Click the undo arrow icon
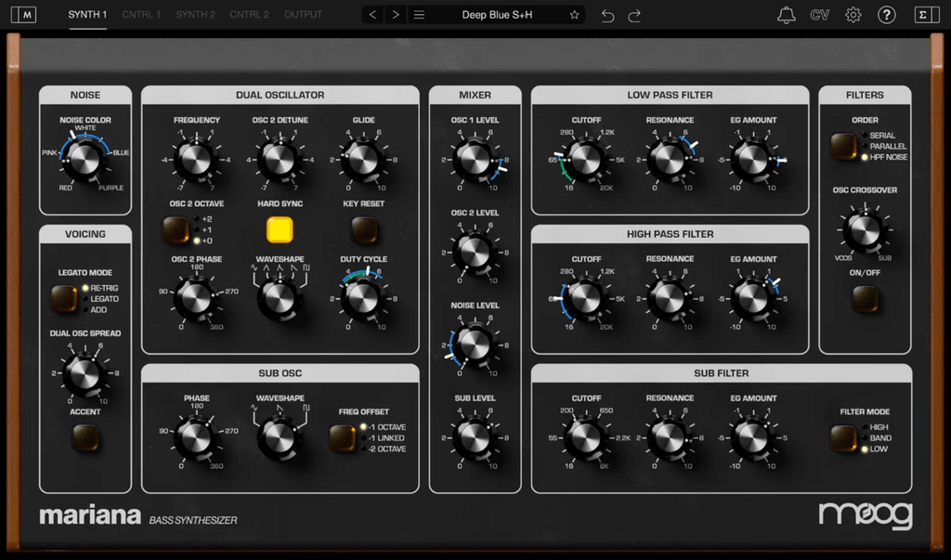This screenshot has width=951, height=560. click(x=607, y=15)
